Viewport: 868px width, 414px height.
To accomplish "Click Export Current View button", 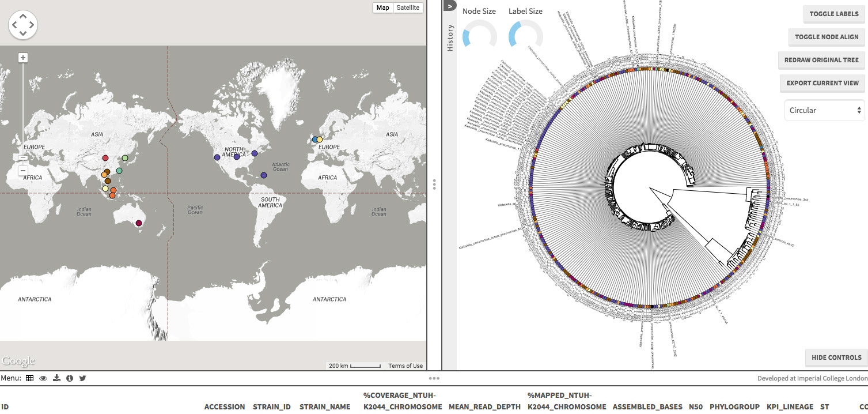I will pos(822,83).
